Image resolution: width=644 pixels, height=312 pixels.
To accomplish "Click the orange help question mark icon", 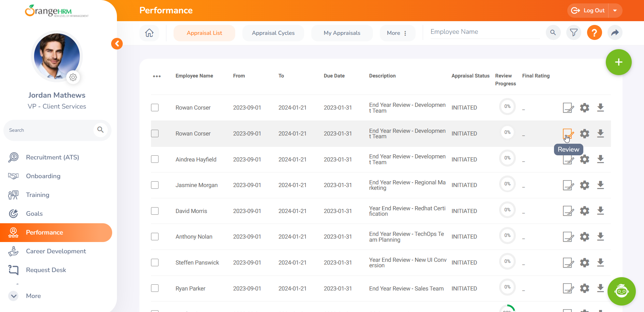I will (594, 33).
